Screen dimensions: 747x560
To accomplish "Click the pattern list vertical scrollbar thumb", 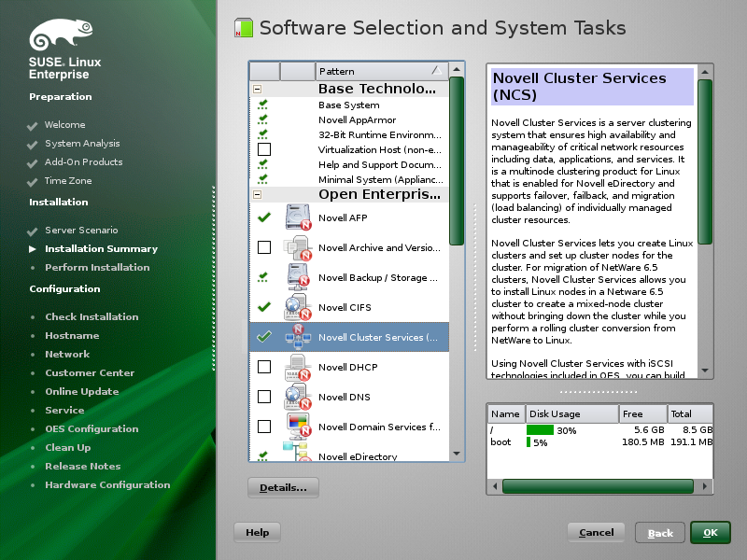I will [457, 161].
